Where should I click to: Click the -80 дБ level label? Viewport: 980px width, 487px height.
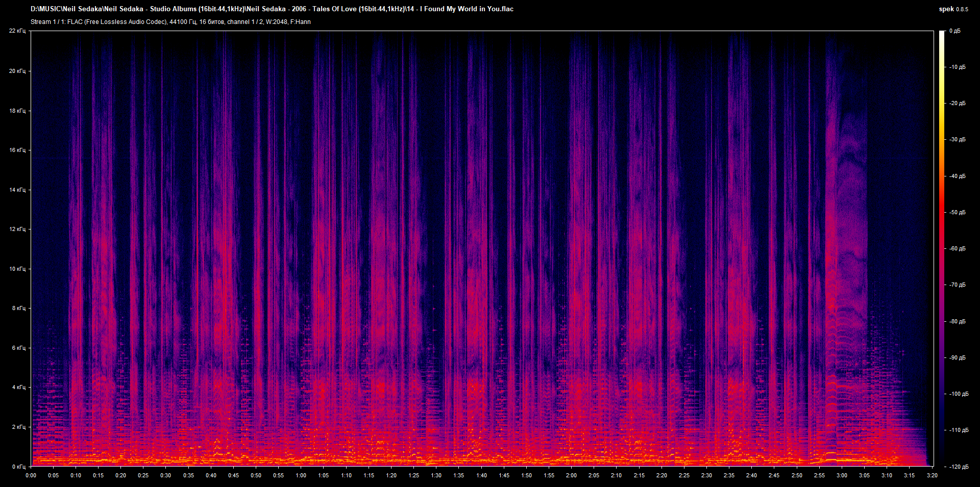(957, 321)
